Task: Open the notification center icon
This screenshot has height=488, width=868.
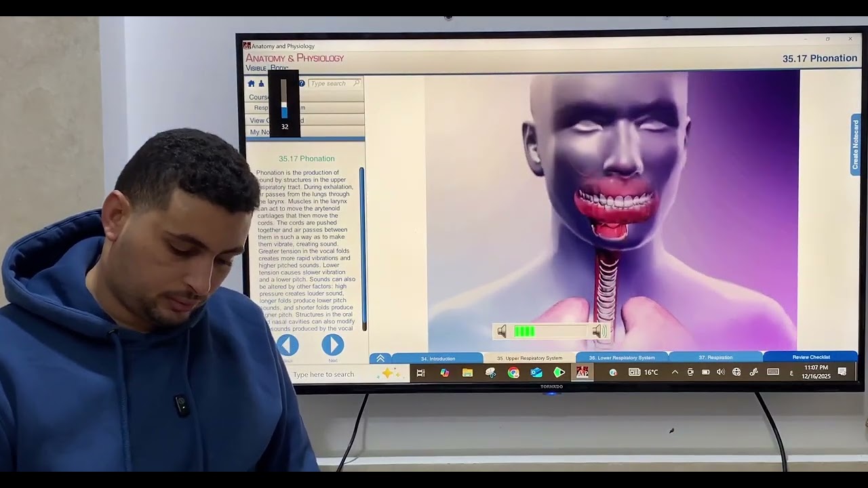Action: 842,371
